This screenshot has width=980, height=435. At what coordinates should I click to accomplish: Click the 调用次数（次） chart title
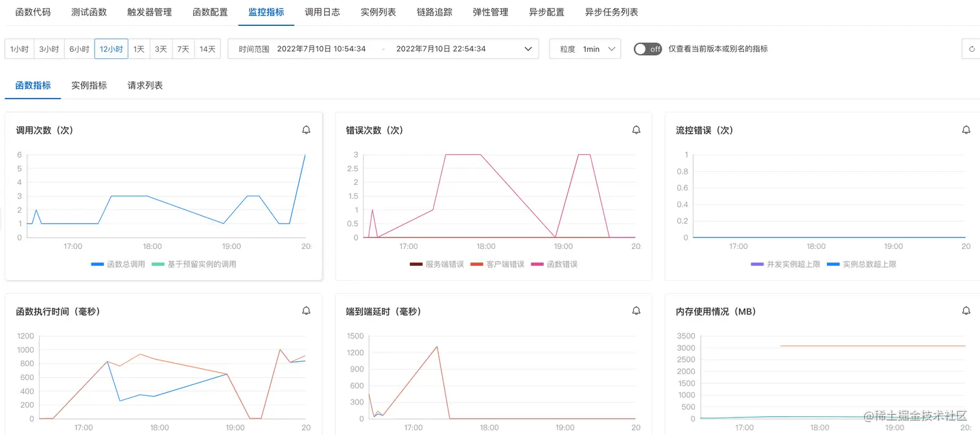click(45, 130)
